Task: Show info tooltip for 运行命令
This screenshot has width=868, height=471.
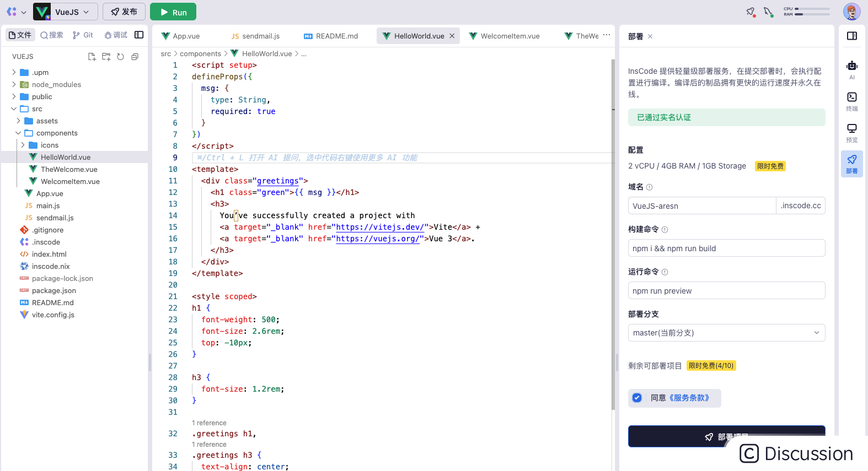Action: click(x=665, y=272)
